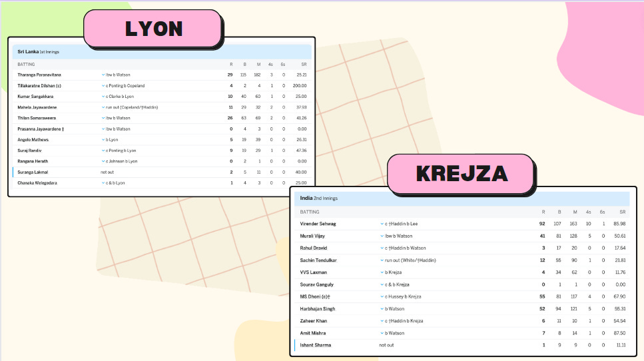This screenshot has height=361, width=644.
Task: Expand dismissal chevron for Tillakaratne Dilshan
Action: point(103,86)
